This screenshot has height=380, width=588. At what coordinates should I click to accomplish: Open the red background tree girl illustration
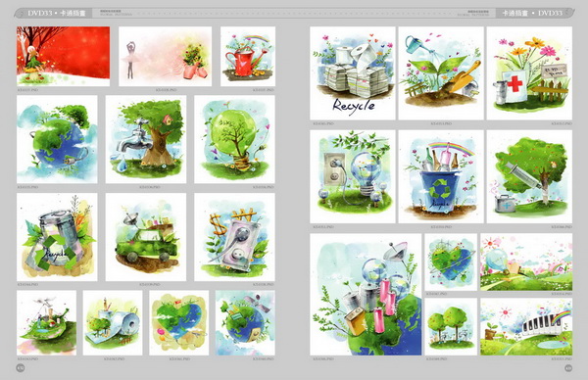click(63, 56)
